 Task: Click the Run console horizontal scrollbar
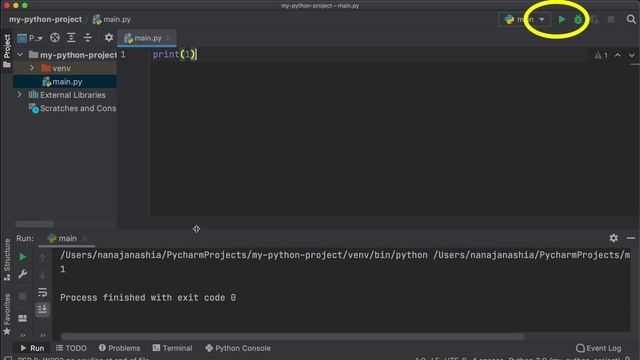292,337
